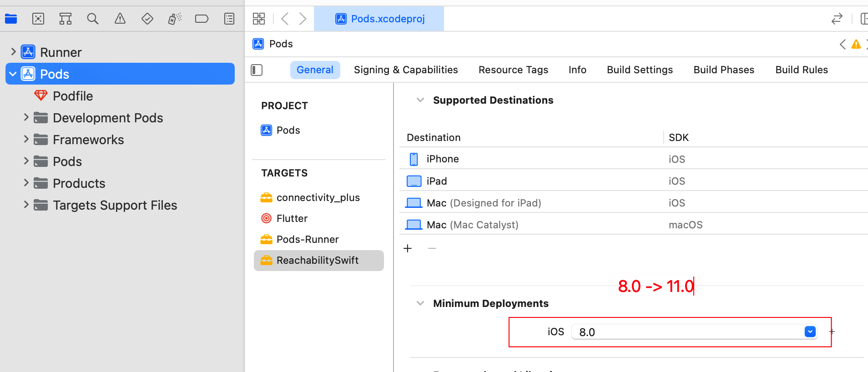Click the editor swap arrows icon
The height and width of the screenshot is (372, 868).
point(837,19)
